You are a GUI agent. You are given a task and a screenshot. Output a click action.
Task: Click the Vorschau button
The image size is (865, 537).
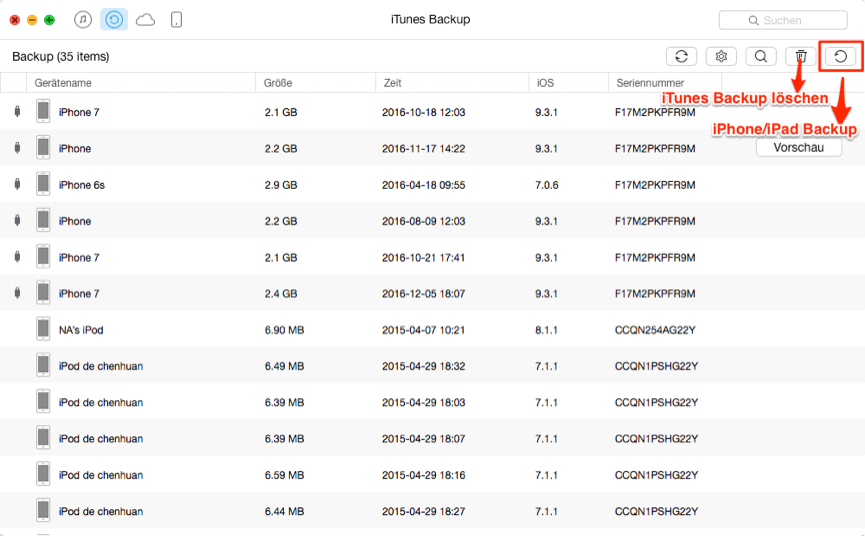coord(799,147)
